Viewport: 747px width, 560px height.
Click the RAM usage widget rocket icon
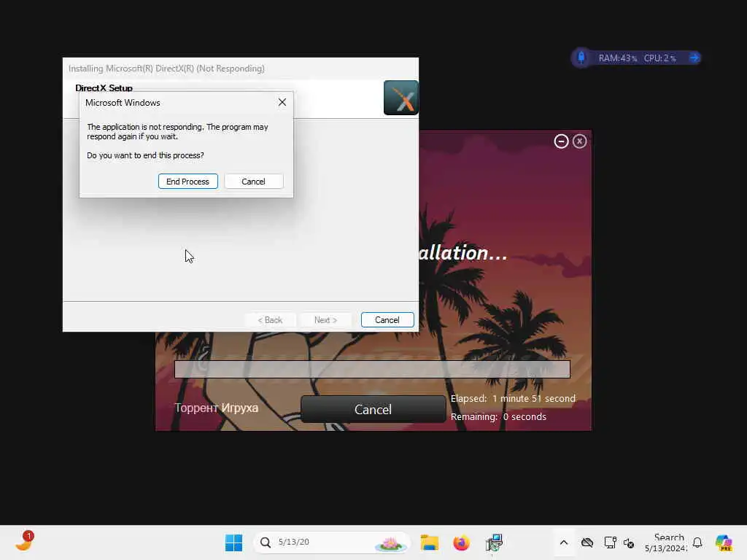tap(581, 58)
